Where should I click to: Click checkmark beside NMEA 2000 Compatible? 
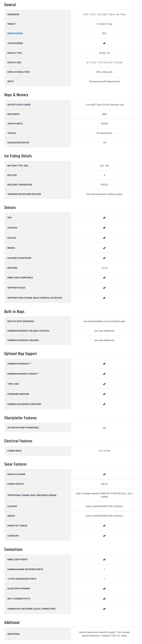(x=104, y=278)
